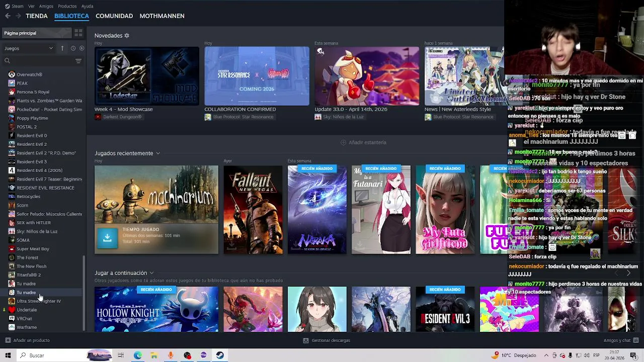The height and width of the screenshot is (362, 644).
Task: Expand the Juegos dropdown
Action: tap(29, 48)
